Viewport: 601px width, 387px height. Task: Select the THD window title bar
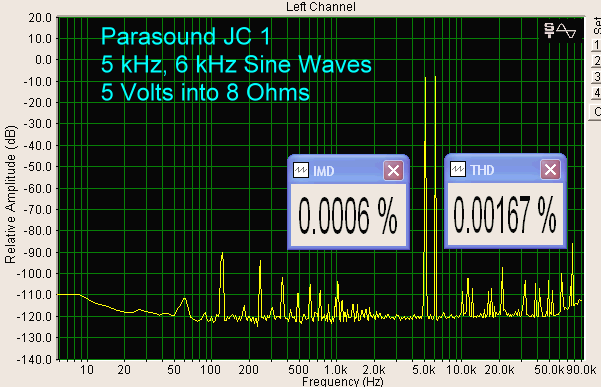point(506,169)
